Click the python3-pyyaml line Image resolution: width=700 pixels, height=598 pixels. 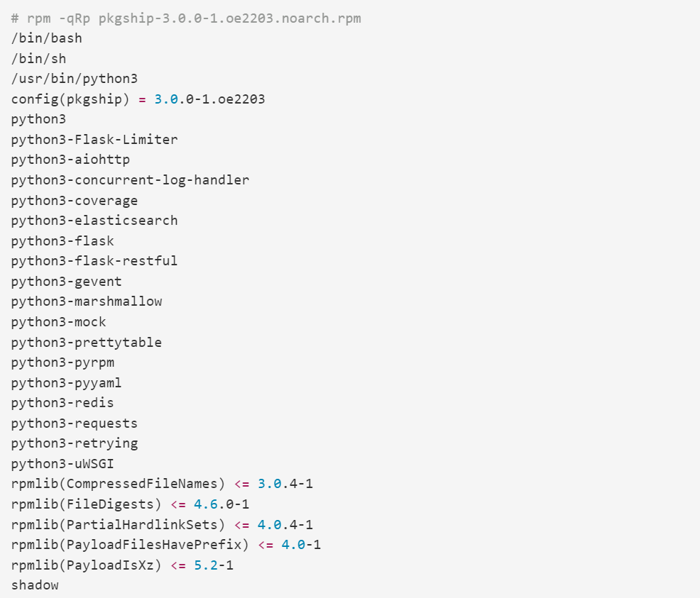coord(67,382)
